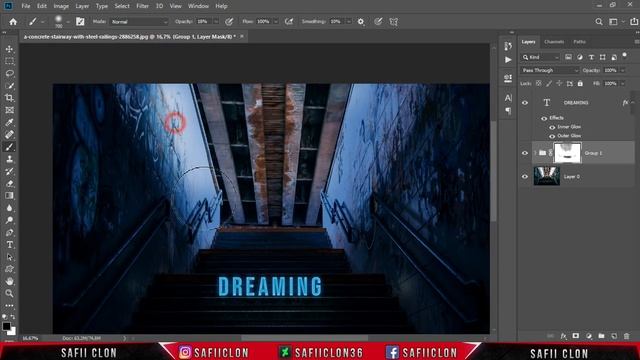Select the Blur tool

9,208
